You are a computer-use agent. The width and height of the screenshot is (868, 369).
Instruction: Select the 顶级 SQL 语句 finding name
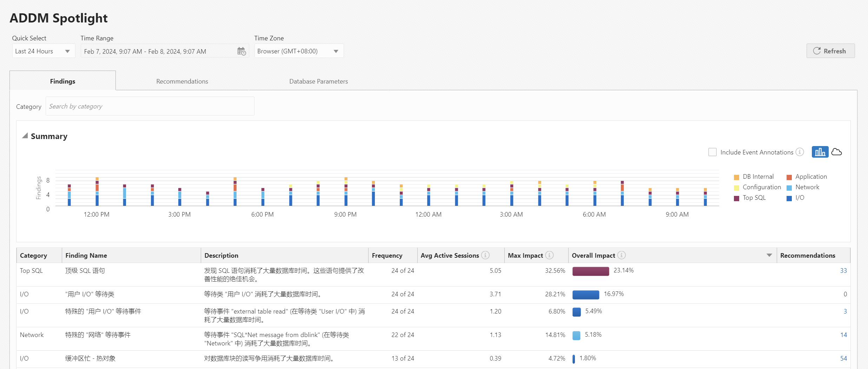click(x=85, y=271)
